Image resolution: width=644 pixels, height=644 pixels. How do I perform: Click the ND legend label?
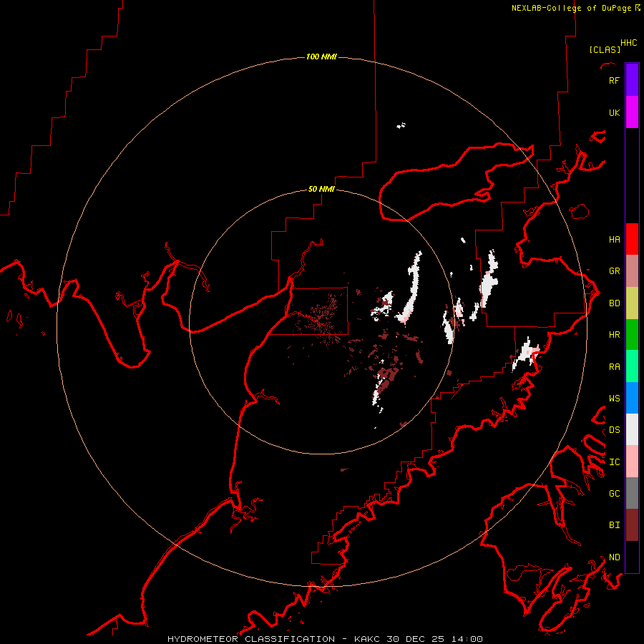click(614, 557)
